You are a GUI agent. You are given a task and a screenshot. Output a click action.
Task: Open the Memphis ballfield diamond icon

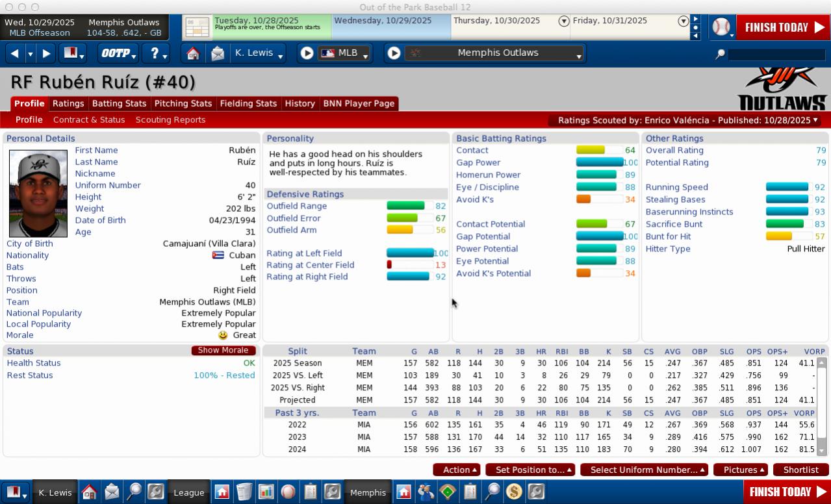pyautogui.click(x=448, y=492)
